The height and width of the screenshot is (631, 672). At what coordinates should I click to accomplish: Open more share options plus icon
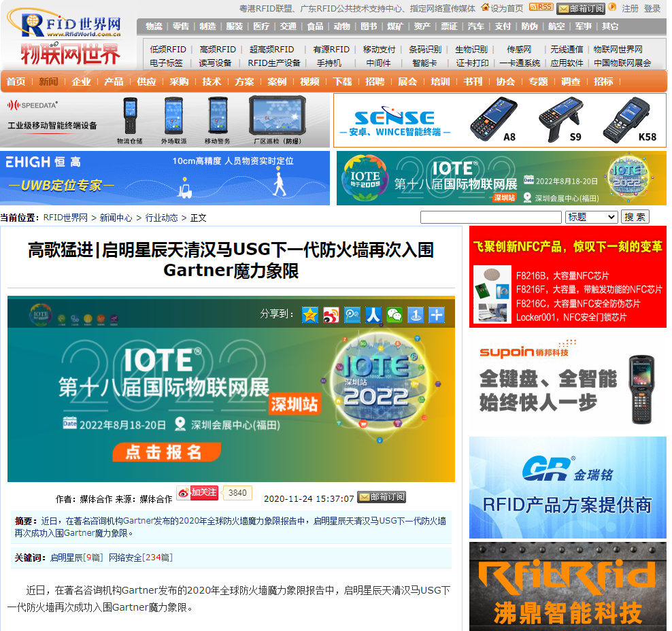point(437,314)
